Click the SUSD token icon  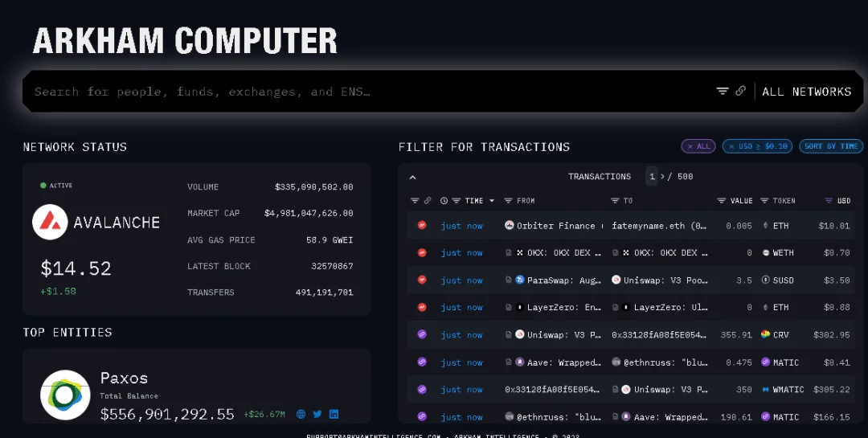(766, 280)
